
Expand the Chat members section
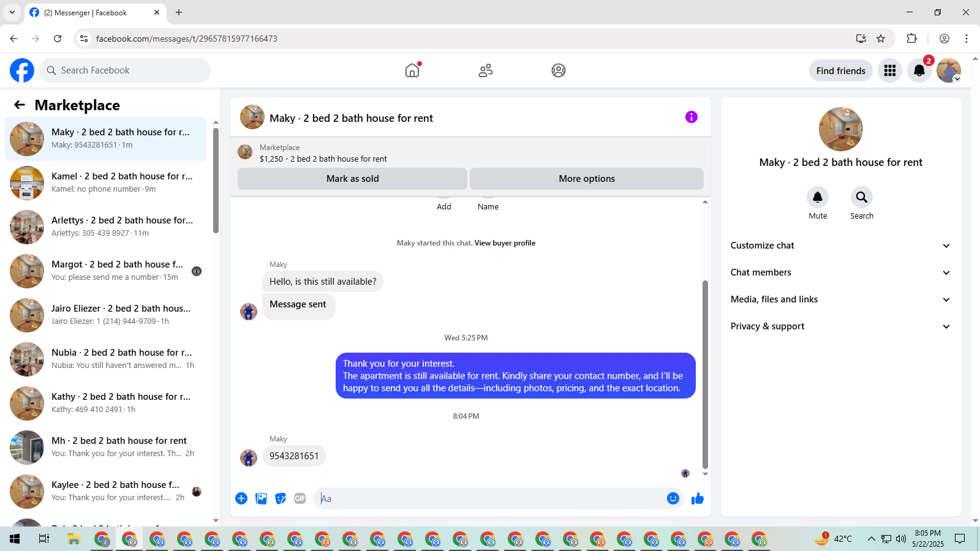pyautogui.click(x=840, y=272)
